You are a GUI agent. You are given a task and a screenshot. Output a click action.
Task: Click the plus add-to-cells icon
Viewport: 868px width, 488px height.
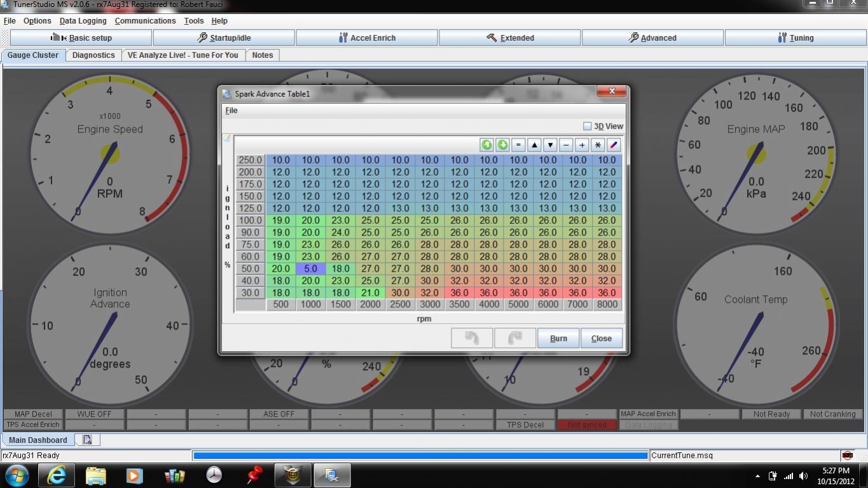pyautogui.click(x=582, y=145)
